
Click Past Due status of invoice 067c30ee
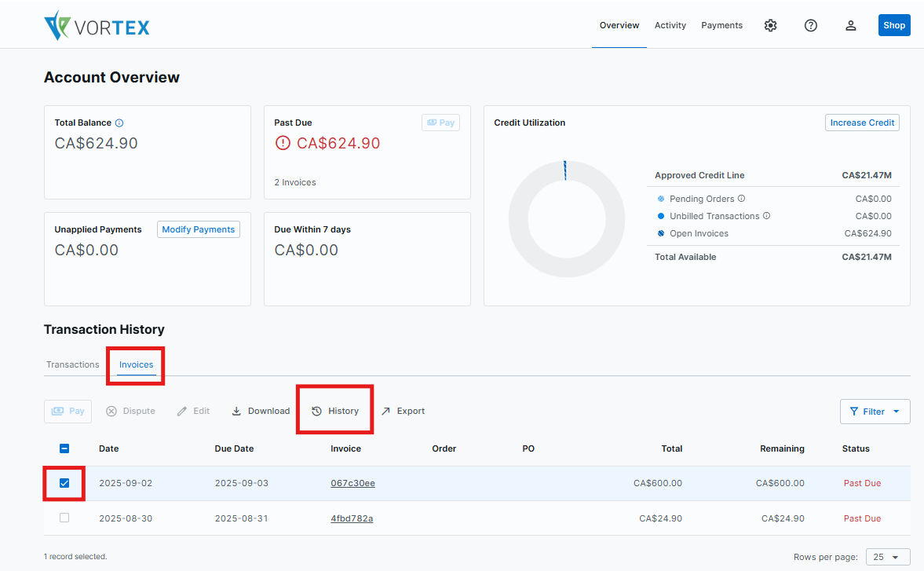(x=862, y=483)
